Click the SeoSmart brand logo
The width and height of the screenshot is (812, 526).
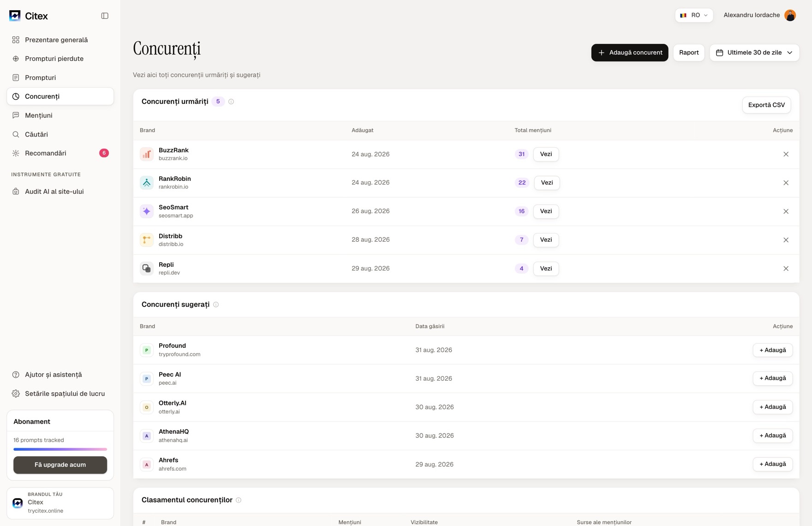[147, 211]
